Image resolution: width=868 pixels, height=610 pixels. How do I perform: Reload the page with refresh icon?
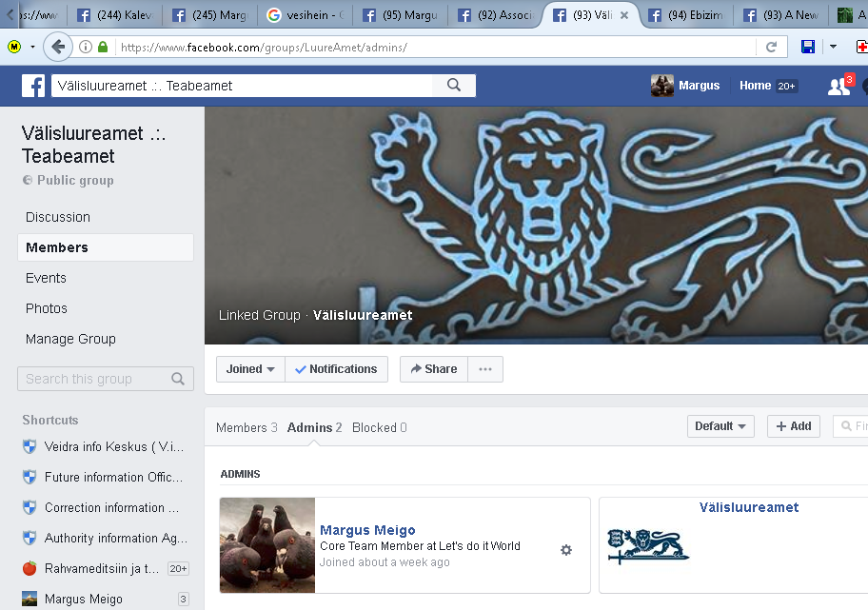pyautogui.click(x=771, y=47)
